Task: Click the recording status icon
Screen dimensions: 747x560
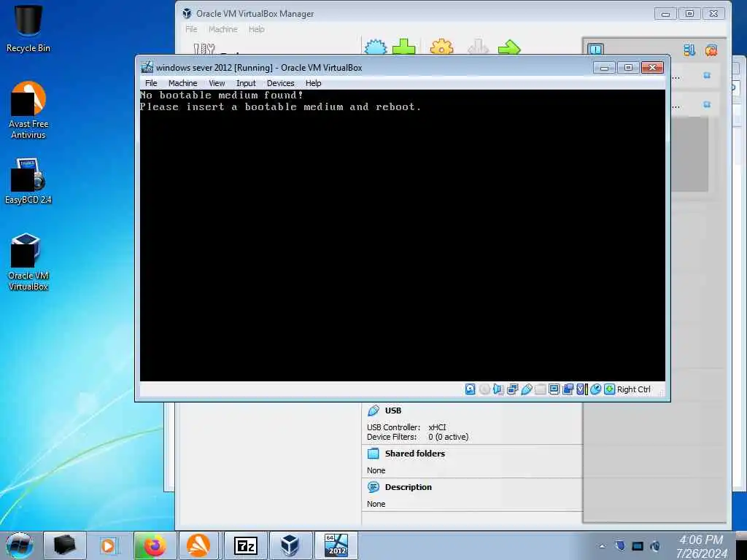Action: coord(568,389)
